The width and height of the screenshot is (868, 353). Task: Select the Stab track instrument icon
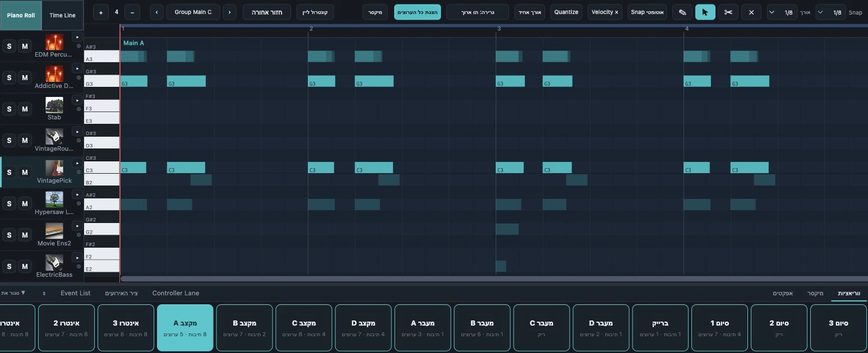click(x=54, y=105)
